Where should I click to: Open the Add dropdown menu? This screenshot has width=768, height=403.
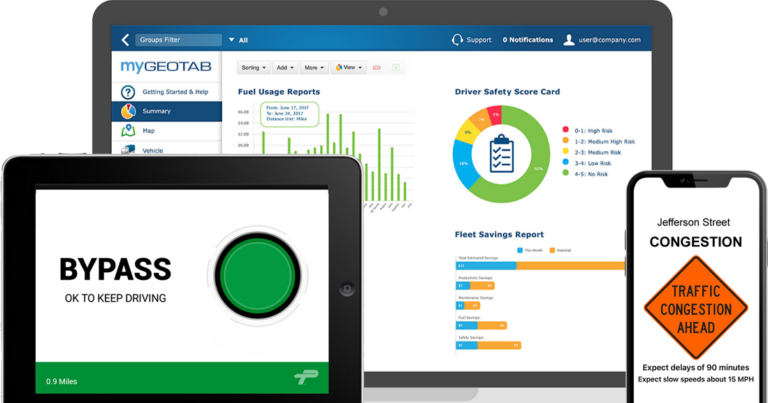284,67
